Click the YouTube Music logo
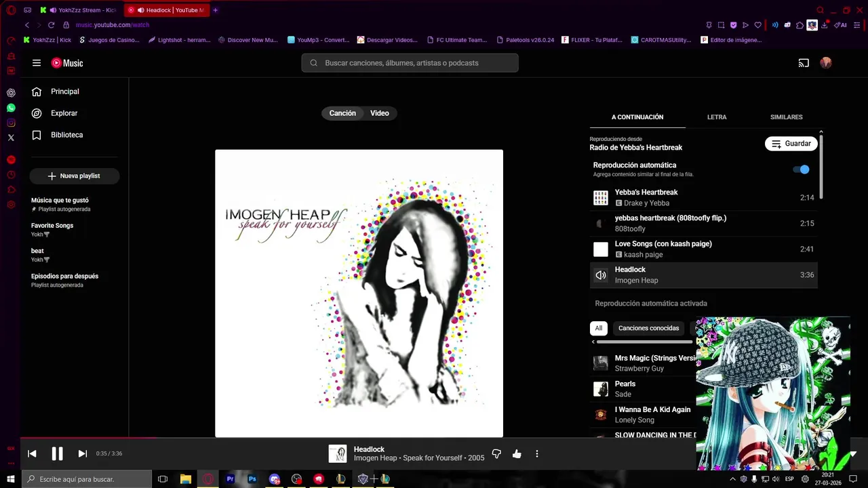Image resolution: width=868 pixels, height=488 pixels. 67,63
